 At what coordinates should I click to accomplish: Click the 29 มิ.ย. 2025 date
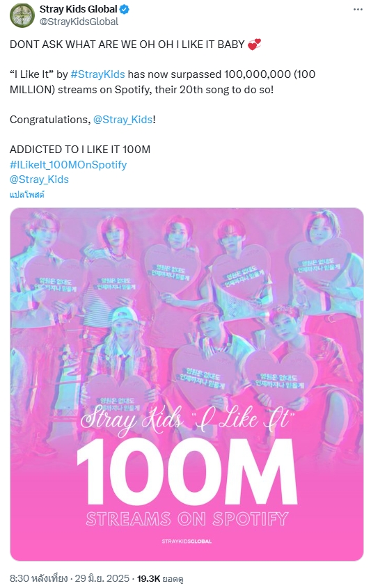[102, 578]
